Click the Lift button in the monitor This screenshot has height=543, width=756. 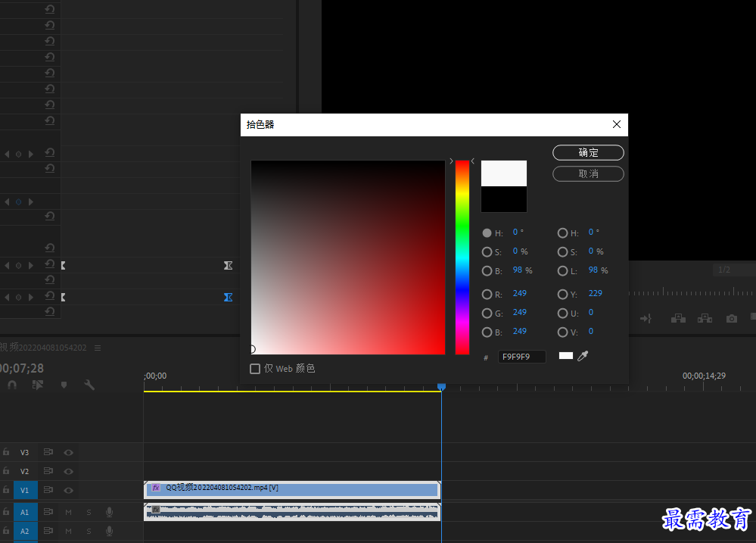click(x=678, y=319)
